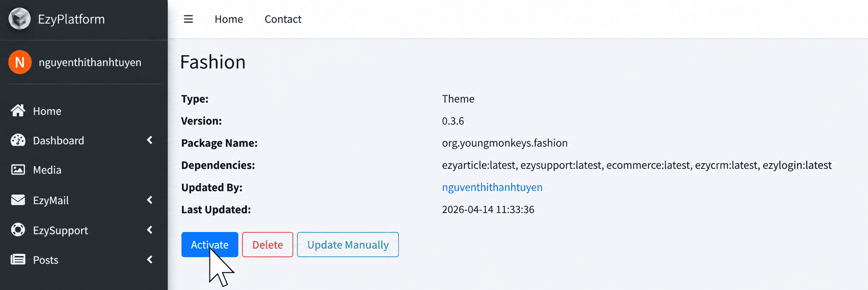Screen dimensions: 868x290
Task: Click the Posts label in sidebar
Action: (x=46, y=260)
